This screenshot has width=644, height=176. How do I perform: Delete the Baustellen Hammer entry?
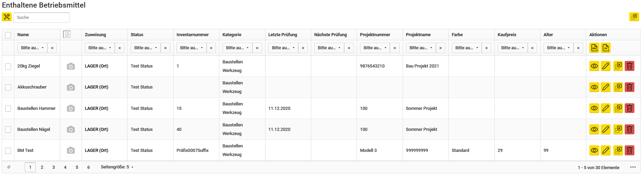(630, 108)
